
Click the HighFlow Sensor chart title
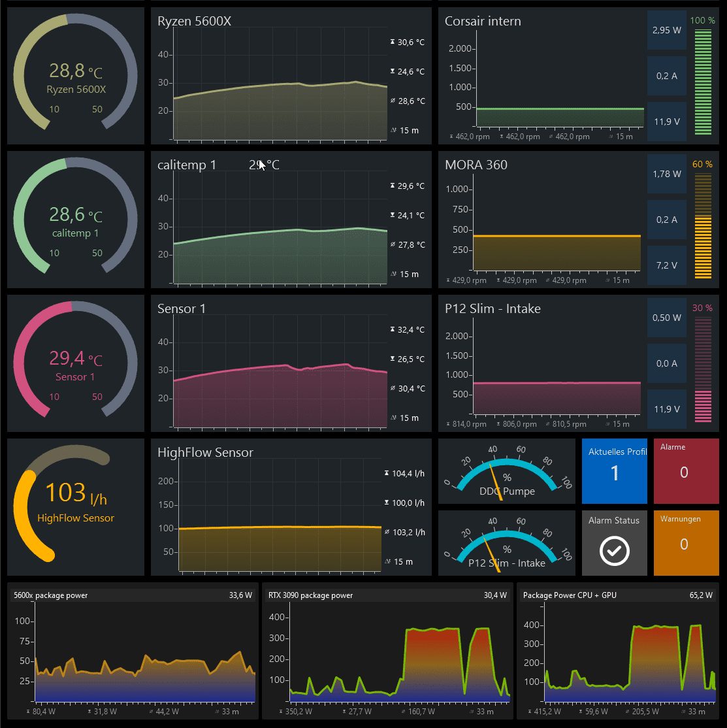point(205,453)
